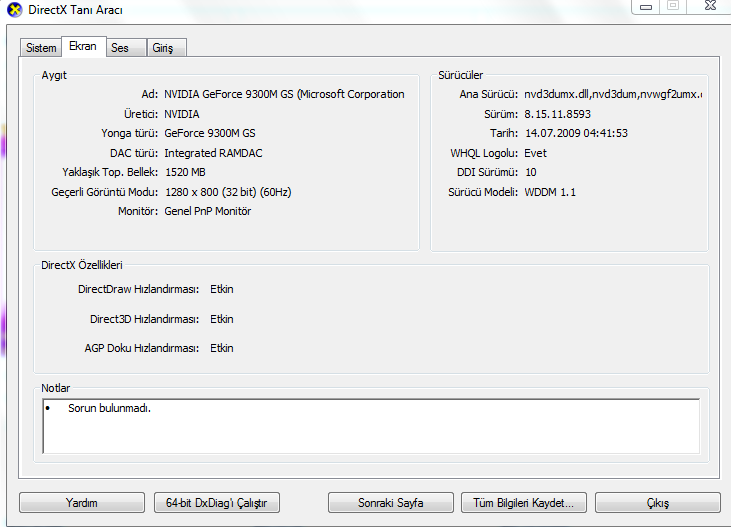The width and height of the screenshot is (731, 527).
Task: Run 64-bit DxDiag'ı Çalıştır button
Action: coord(217,503)
